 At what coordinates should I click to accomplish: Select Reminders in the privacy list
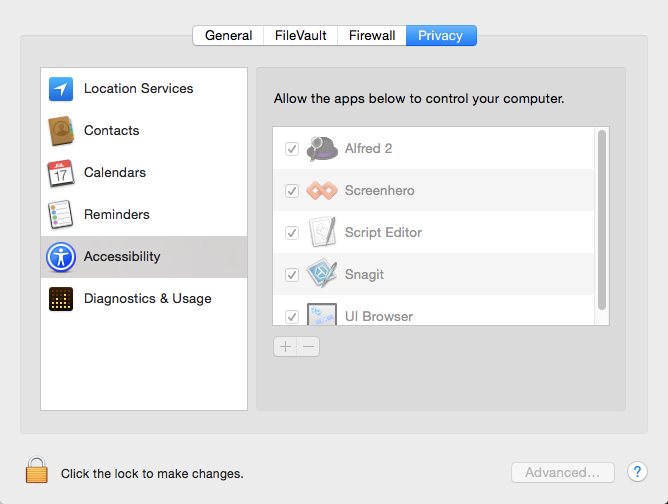coord(144,214)
